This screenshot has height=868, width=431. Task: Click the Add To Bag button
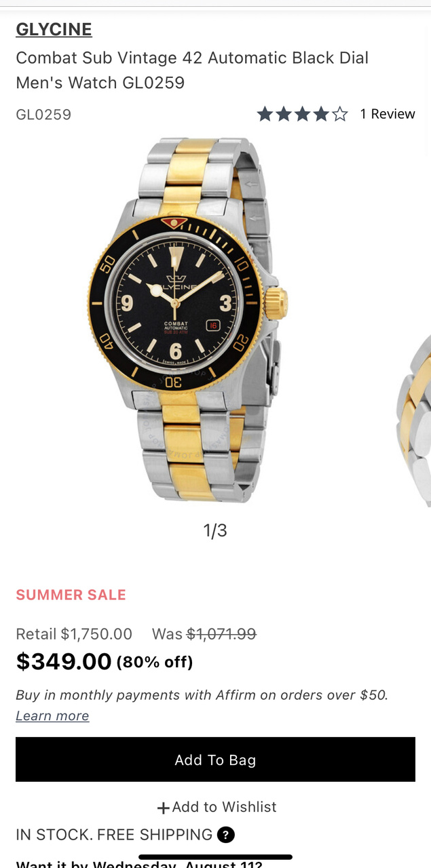coord(215,759)
